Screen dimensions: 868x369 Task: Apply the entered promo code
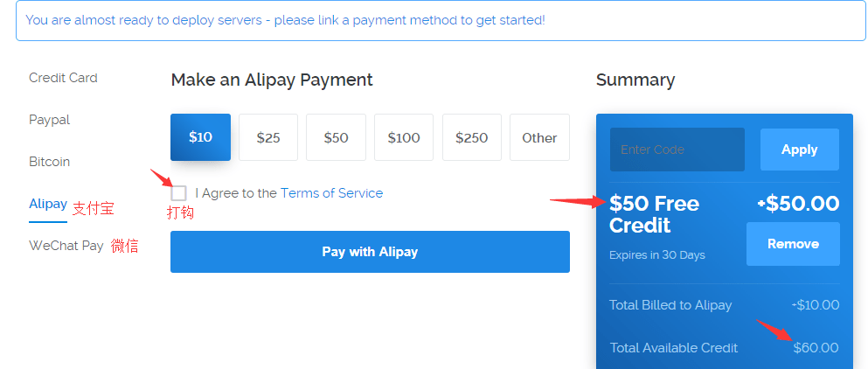click(x=799, y=150)
